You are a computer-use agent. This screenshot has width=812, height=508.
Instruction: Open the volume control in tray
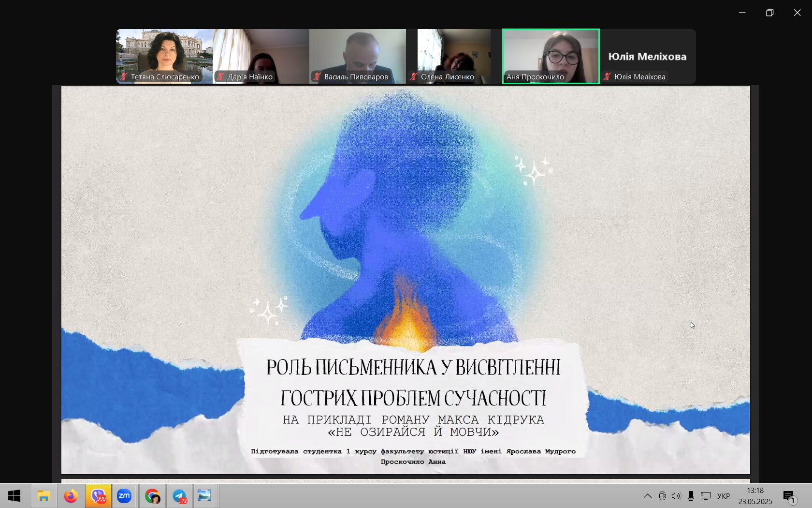click(x=676, y=496)
